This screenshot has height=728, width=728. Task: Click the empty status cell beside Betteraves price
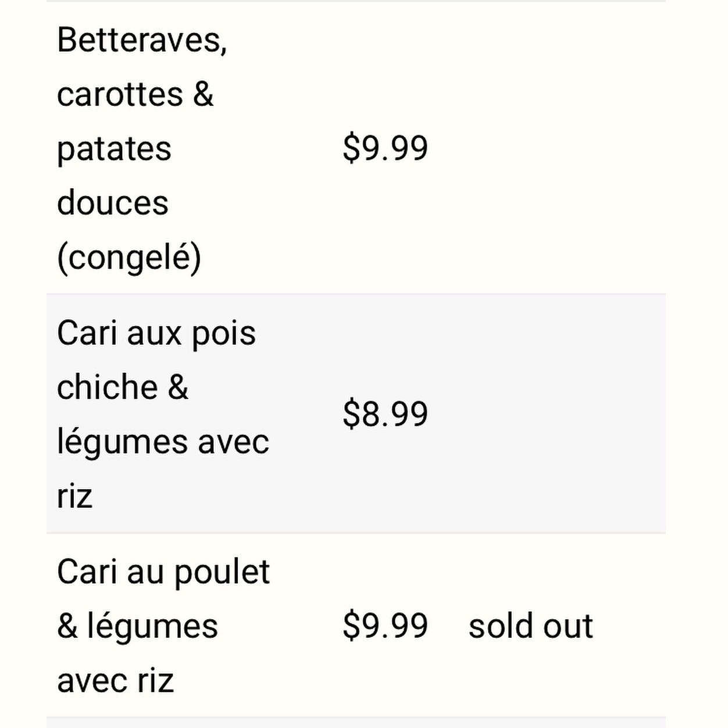coord(558,148)
